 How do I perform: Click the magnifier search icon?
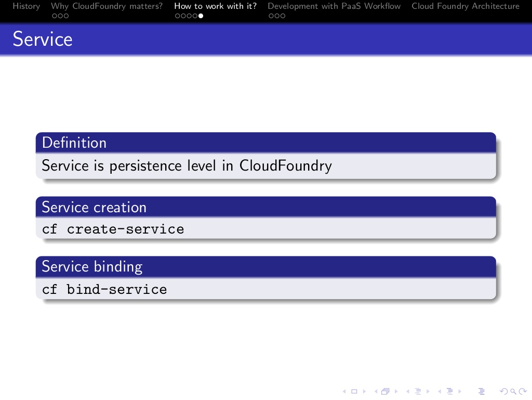(514, 392)
